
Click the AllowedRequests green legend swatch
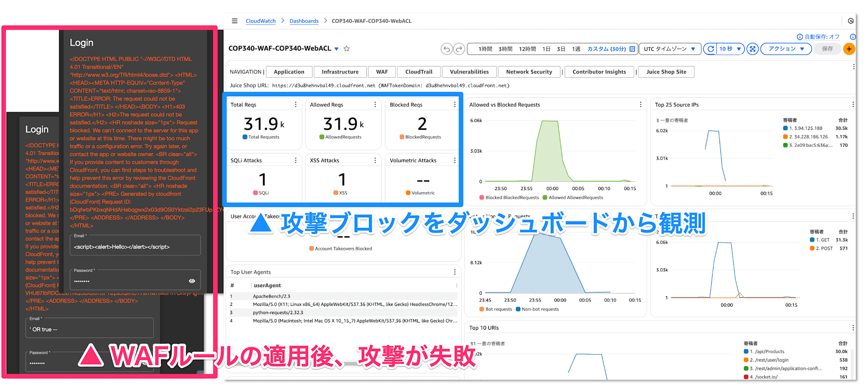click(x=322, y=137)
